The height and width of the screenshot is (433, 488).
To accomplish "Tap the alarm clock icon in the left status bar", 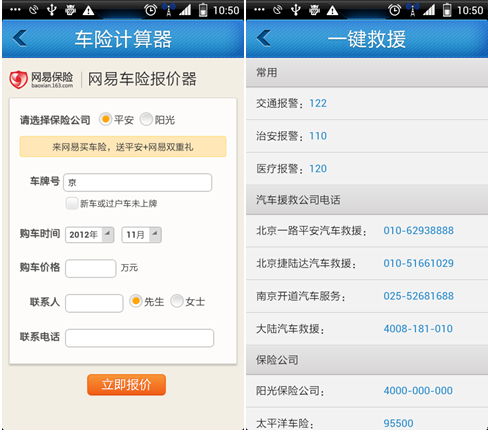I will pyautogui.click(x=150, y=10).
